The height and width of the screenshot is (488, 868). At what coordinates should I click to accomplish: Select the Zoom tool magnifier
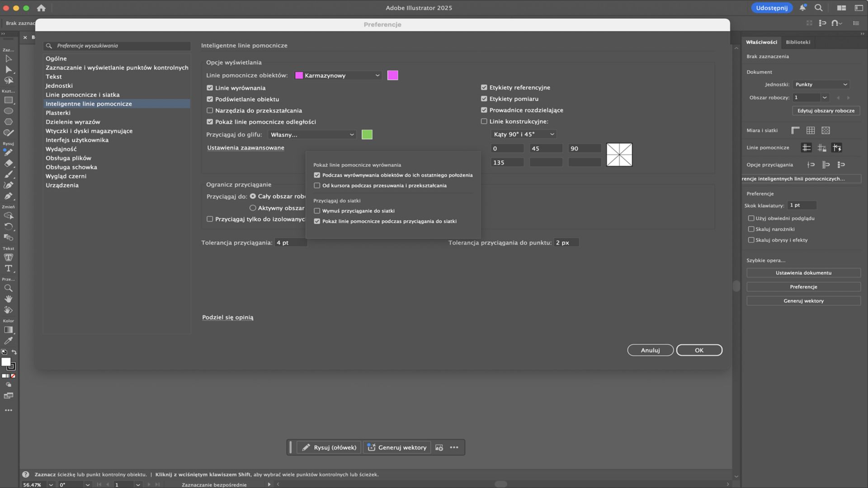point(8,288)
